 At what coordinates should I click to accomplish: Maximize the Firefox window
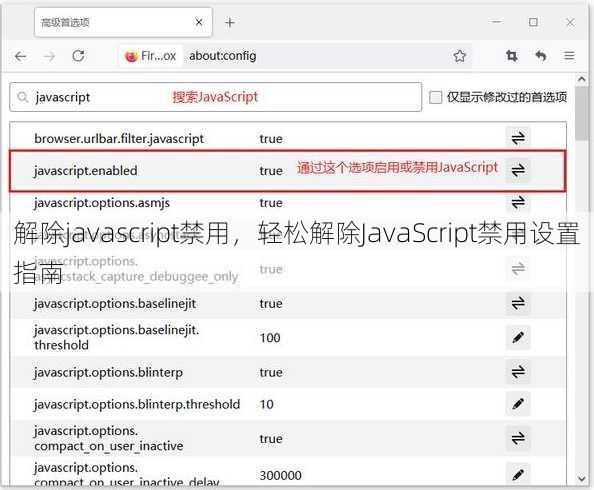coord(533,22)
